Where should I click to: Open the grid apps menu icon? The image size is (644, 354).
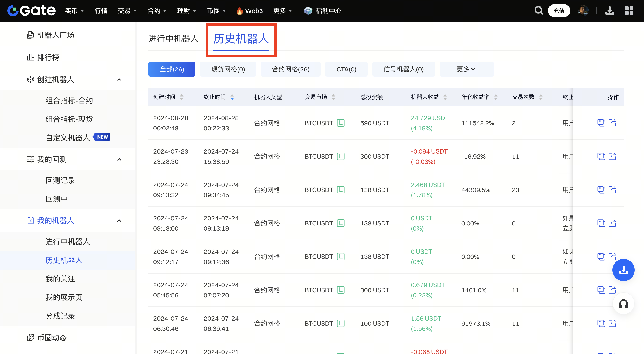[x=629, y=11]
